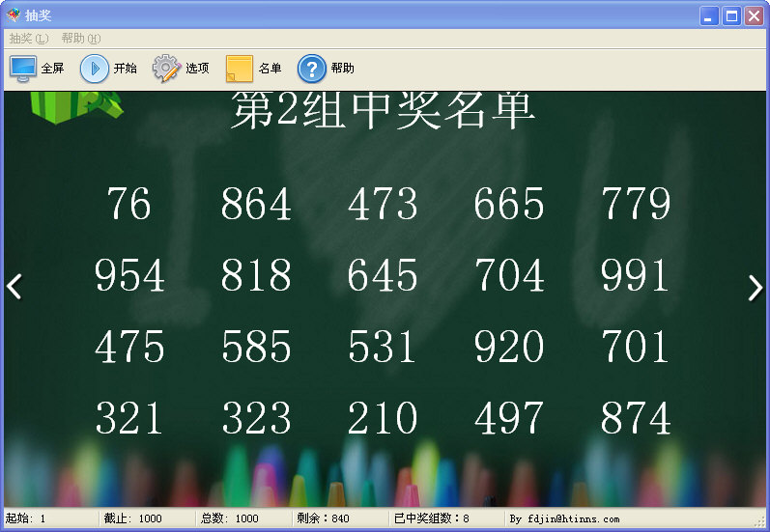This screenshot has height=532, width=770.
Task: Click the app icon in title bar
Action: point(14,15)
